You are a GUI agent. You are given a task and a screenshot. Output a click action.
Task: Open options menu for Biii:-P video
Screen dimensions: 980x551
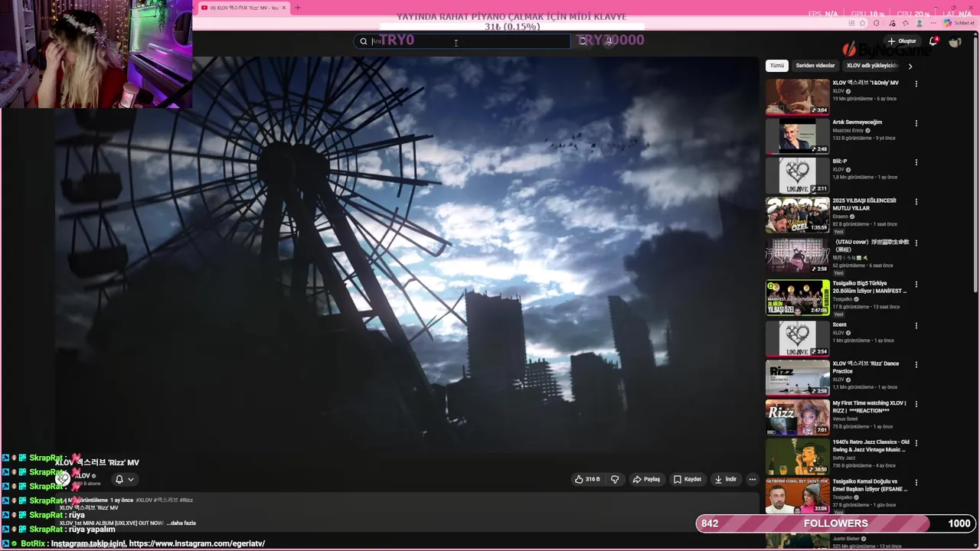916,162
